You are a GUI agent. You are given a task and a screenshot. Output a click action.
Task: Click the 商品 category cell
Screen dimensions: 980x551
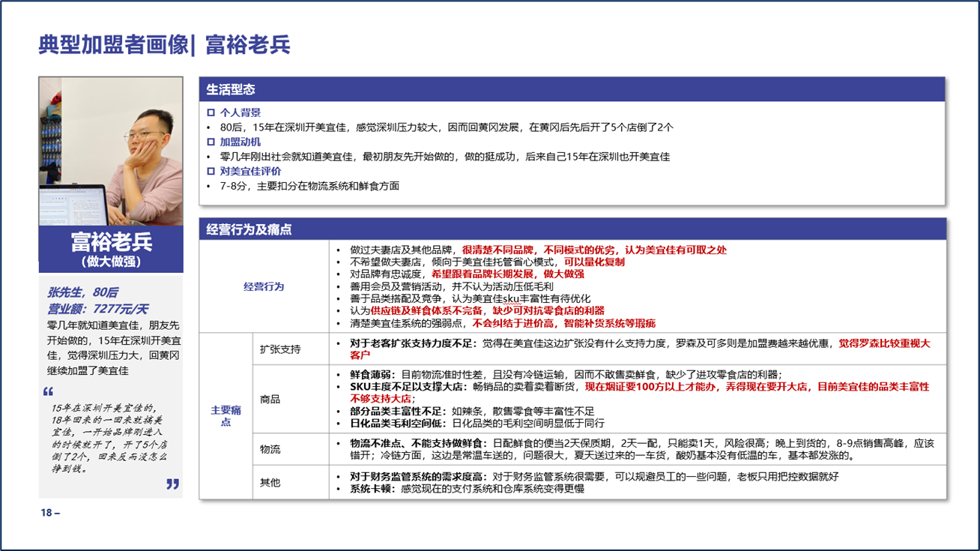pyautogui.click(x=291, y=400)
